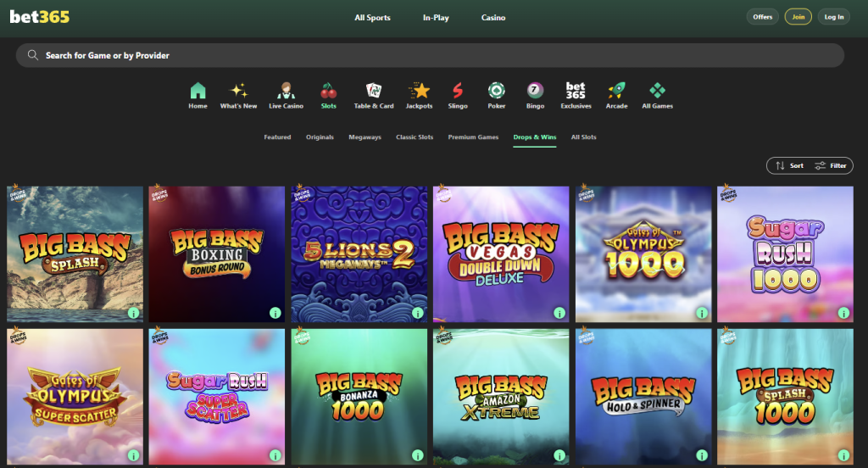The width and height of the screenshot is (868, 468).
Task: Open the What's New sparkle icon
Action: click(238, 90)
